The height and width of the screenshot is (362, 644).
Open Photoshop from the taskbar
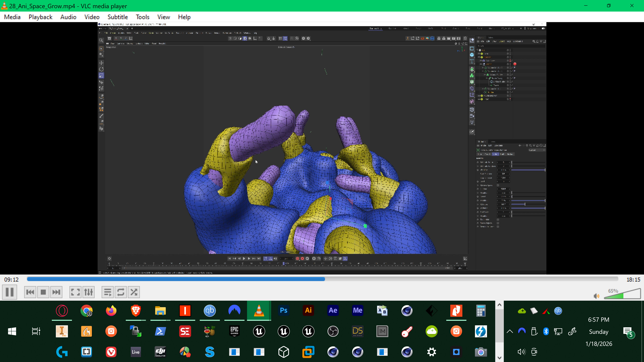[283, 311]
